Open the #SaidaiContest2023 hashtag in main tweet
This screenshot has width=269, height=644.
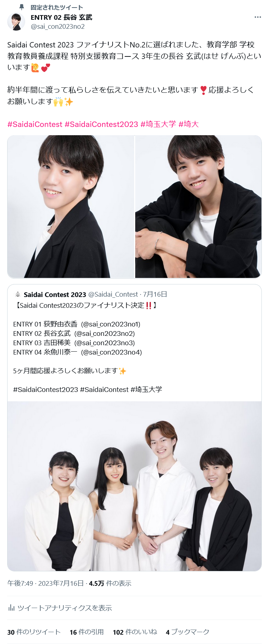click(101, 124)
